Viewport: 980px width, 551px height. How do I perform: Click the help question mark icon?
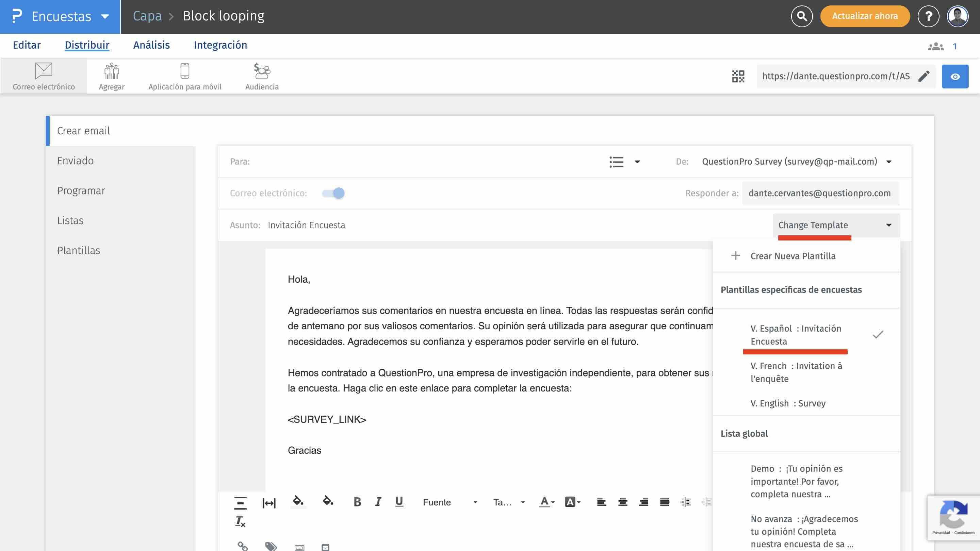click(x=928, y=16)
